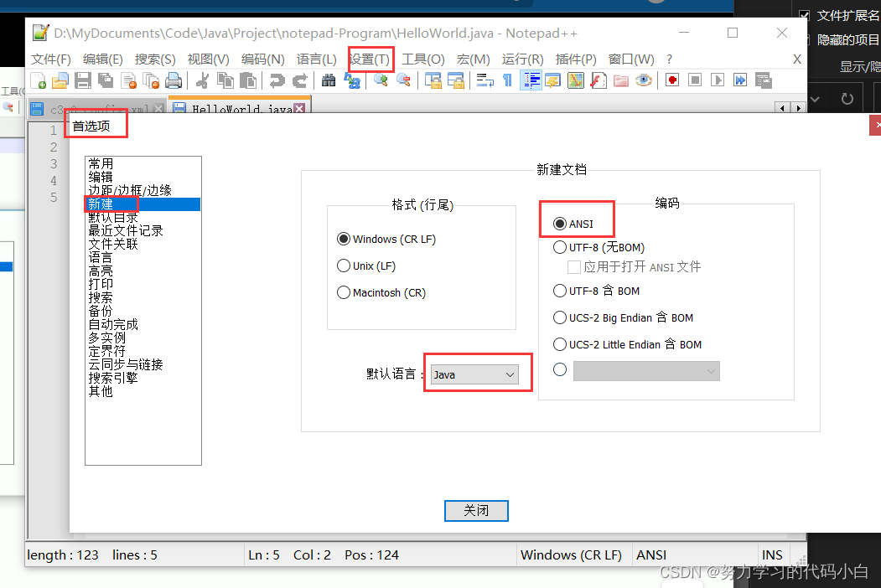Toggle the Word Wrap toolbar icon
The width and height of the screenshot is (881, 588).
485,81
